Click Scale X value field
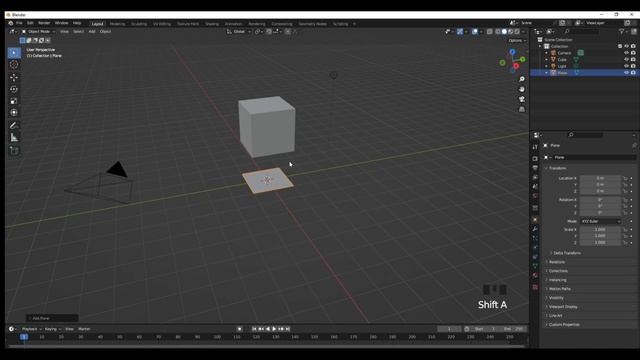The image size is (640, 360). point(600,229)
